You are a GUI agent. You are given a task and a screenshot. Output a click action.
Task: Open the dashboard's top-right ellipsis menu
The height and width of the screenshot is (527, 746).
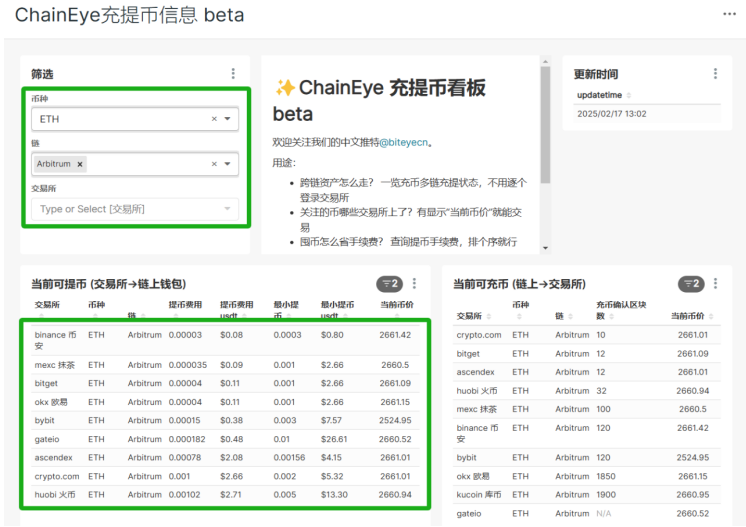tap(729, 14)
